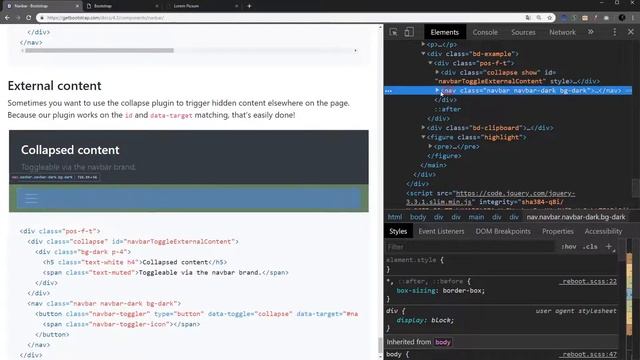Screen dimensions: 640x360
Task: Toggle the :hov element state panel
Action: 569,247
